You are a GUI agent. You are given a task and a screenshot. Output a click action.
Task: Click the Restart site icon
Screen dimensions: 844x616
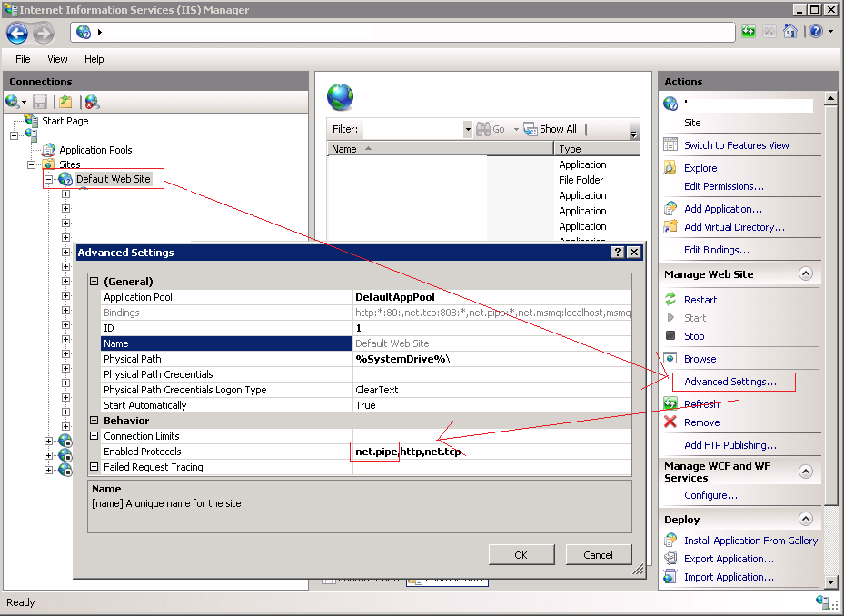coord(670,300)
